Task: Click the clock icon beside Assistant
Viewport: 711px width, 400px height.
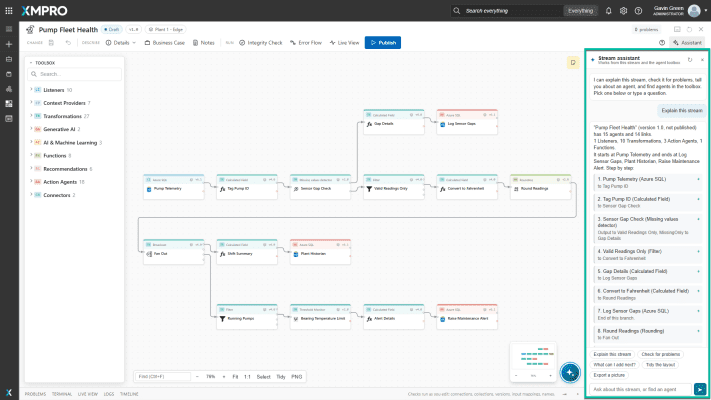Action: 662,43
